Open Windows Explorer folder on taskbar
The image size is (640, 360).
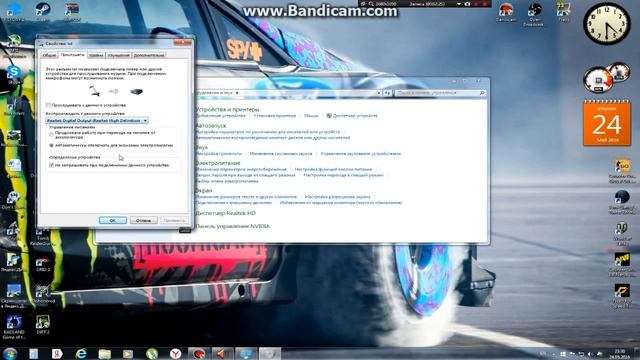104,353
